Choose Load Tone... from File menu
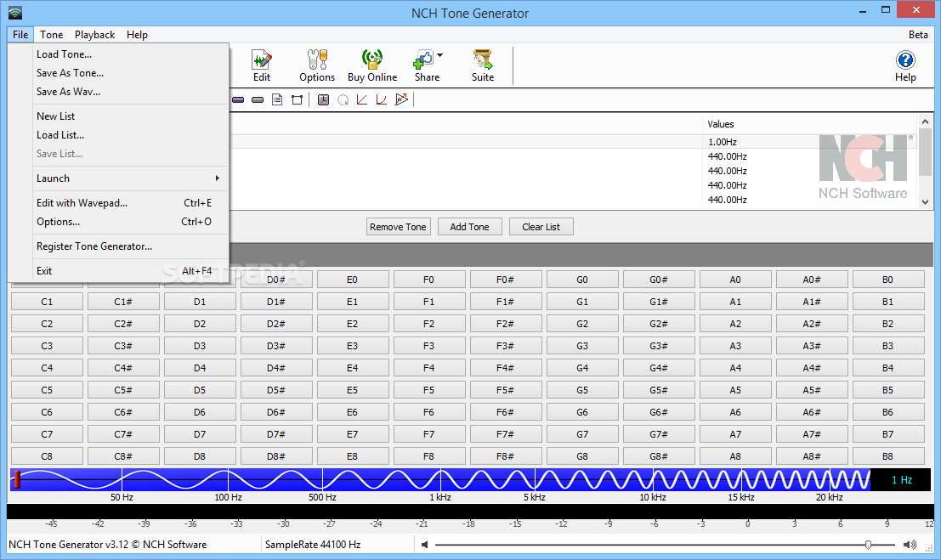Image resolution: width=941 pixels, height=560 pixels. point(129,54)
